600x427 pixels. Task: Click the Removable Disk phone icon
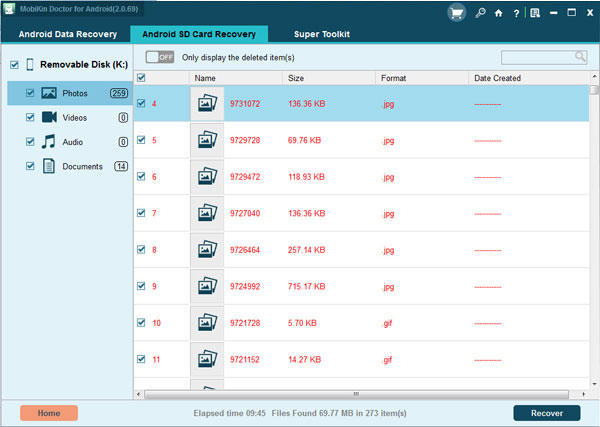coord(30,64)
